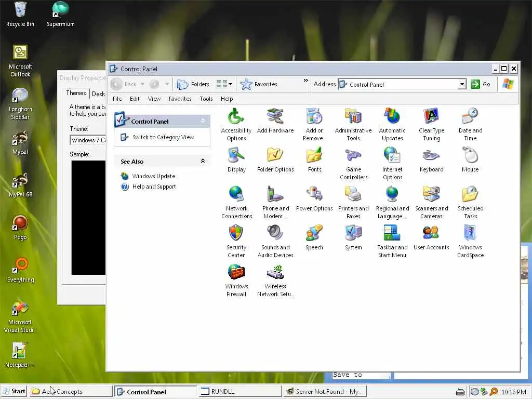Launch Notepad++ desktop shortcut
Screen dimensions: 532x399
click(20, 355)
